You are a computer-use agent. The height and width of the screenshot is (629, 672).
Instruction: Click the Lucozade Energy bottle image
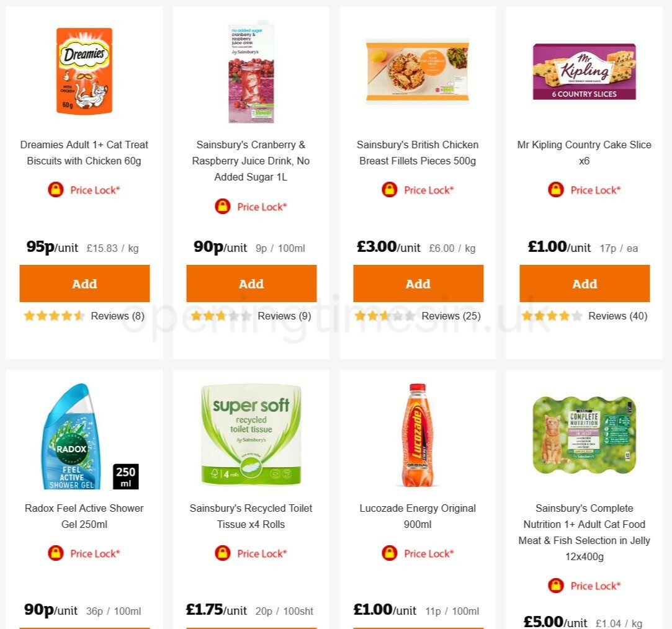(418, 434)
